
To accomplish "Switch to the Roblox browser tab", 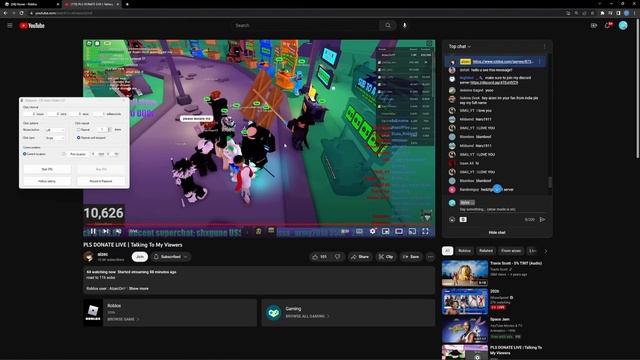I will [x=30, y=4].
